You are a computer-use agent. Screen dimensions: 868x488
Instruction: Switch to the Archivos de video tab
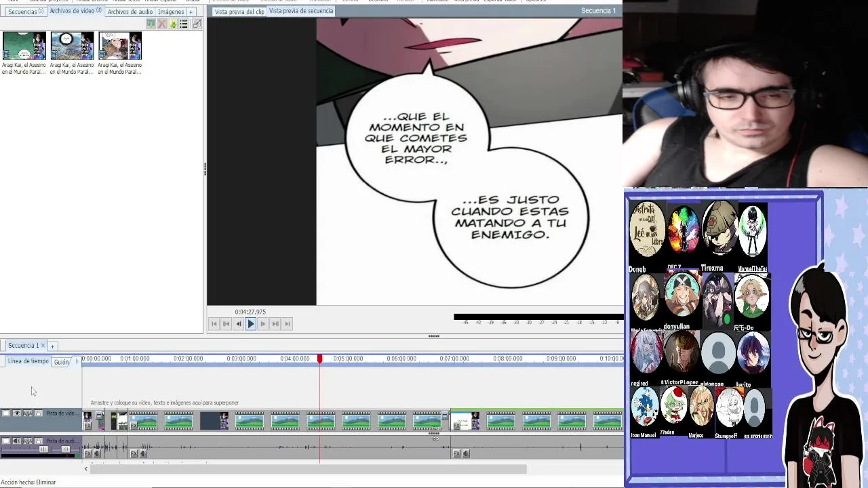click(x=75, y=11)
